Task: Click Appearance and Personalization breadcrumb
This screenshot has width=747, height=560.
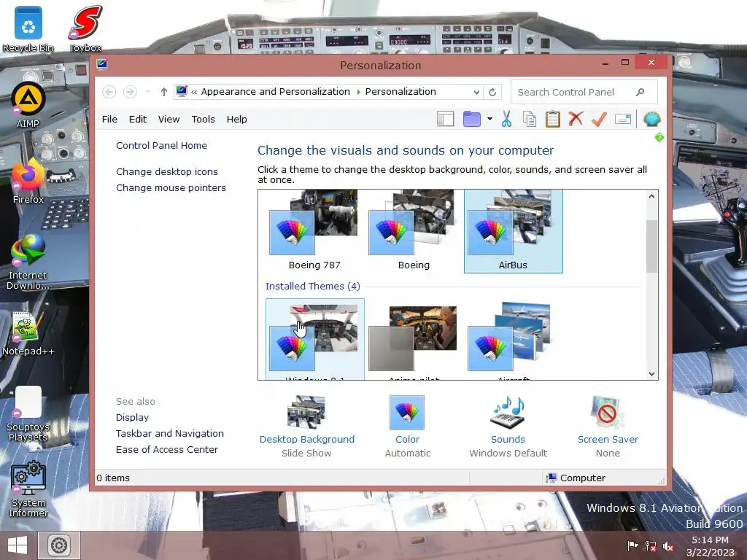Action: [x=275, y=91]
